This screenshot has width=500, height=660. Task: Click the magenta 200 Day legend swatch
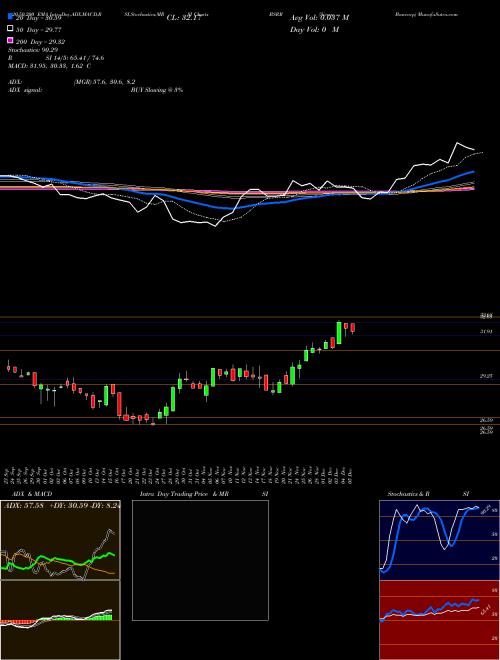point(10,40)
